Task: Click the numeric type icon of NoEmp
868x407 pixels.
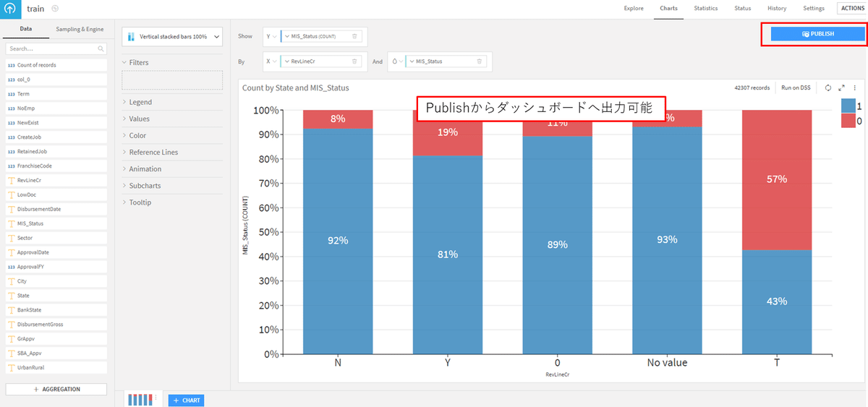Action: click(x=12, y=108)
